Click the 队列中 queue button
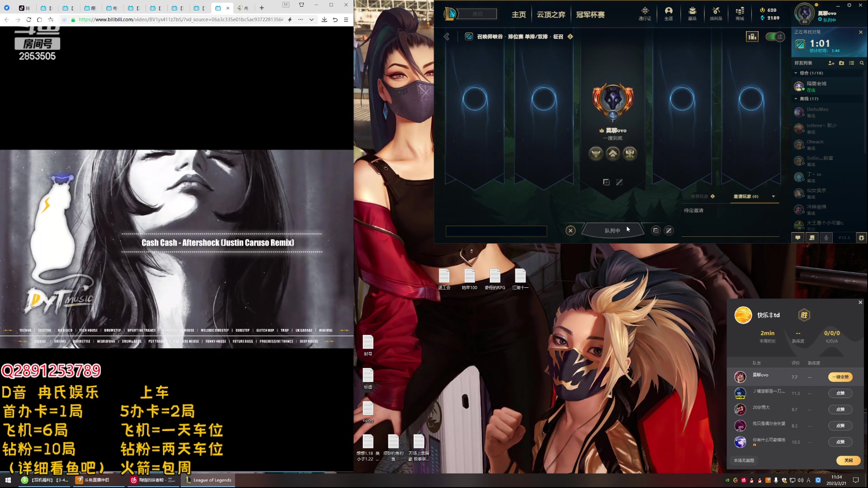This screenshot has width=868, height=488. click(613, 230)
